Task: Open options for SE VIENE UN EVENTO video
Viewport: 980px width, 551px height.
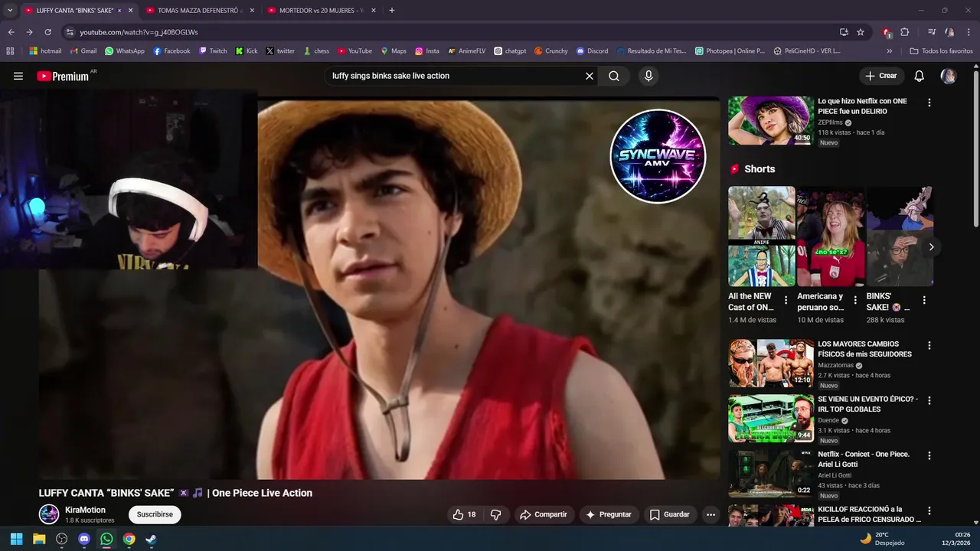Action: [x=929, y=401]
